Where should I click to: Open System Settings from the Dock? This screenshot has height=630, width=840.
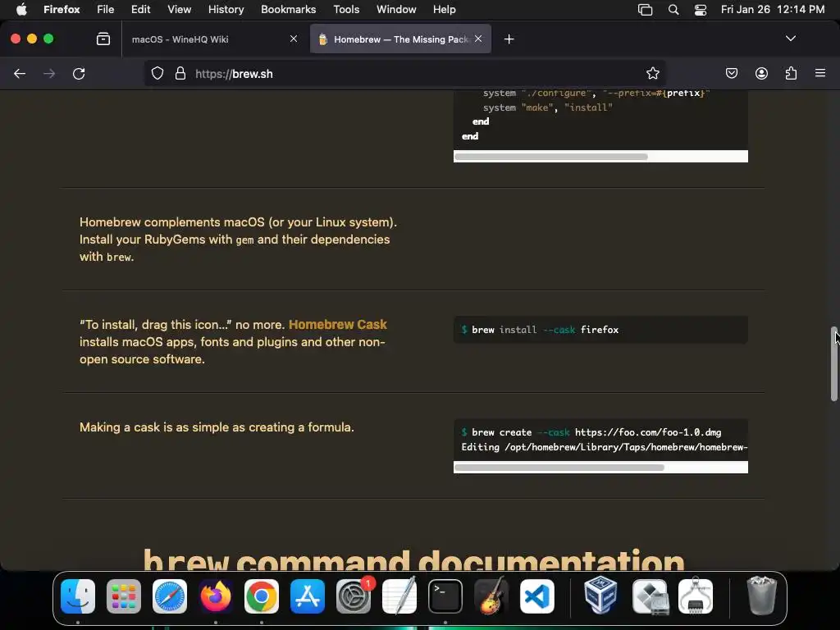point(354,596)
